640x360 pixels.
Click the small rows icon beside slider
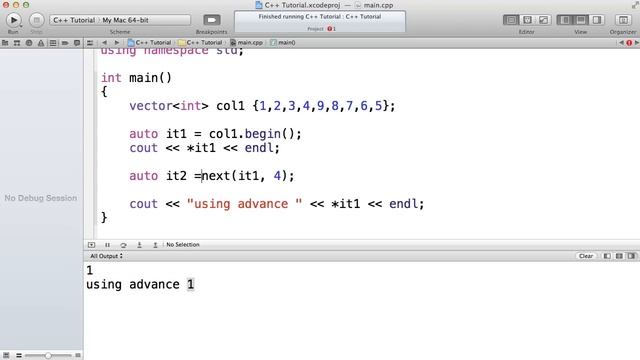tap(18, 356)
